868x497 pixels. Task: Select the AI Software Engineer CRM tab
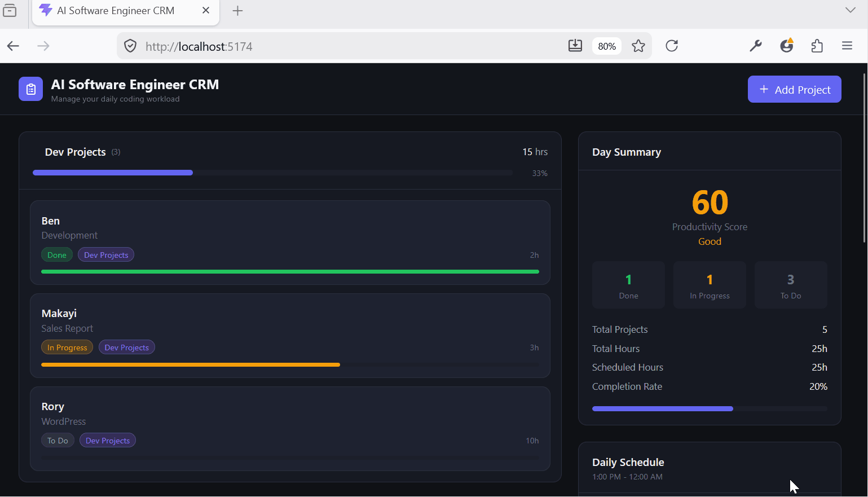[116, 11]
